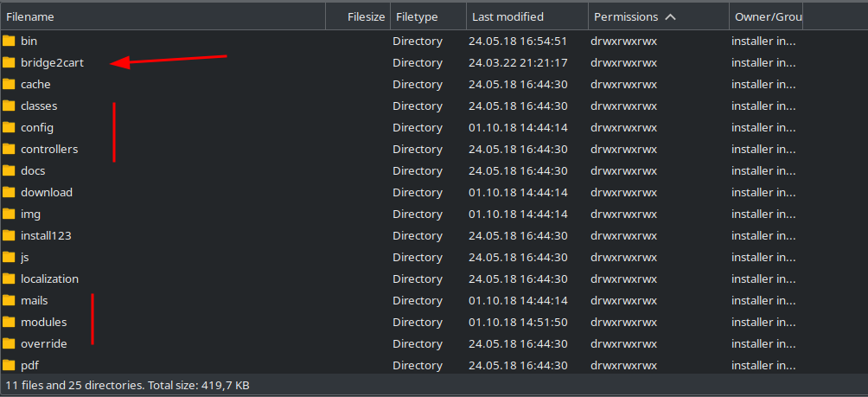
Task: Select the localization directory name
Action: 49,279
